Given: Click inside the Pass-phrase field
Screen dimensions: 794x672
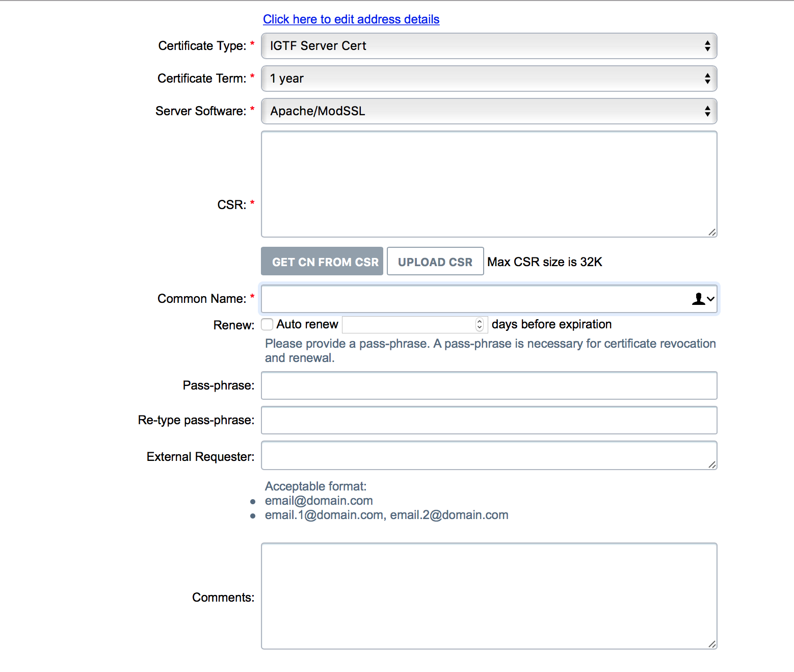Looking at the screenshot, I should pos(489,385).
